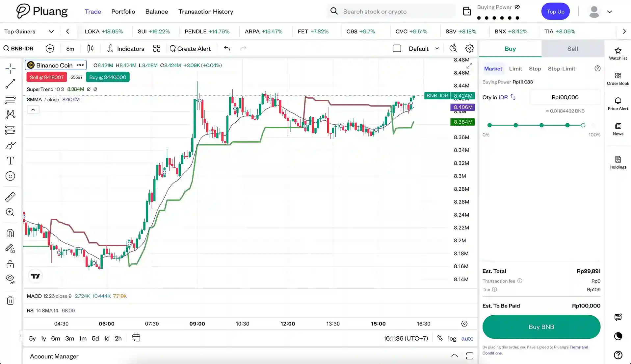Screen dimensions: 631x364
Task: Expand the Top Gainers dropdown
Action: tap(29, 32)
